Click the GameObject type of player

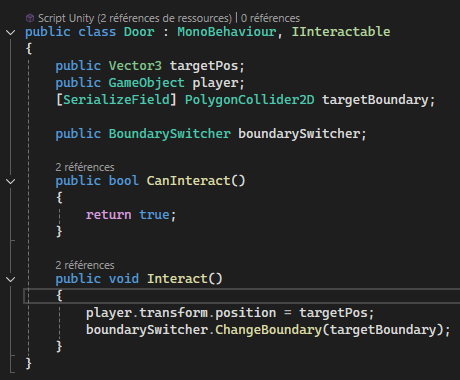[x=146, y=83]
